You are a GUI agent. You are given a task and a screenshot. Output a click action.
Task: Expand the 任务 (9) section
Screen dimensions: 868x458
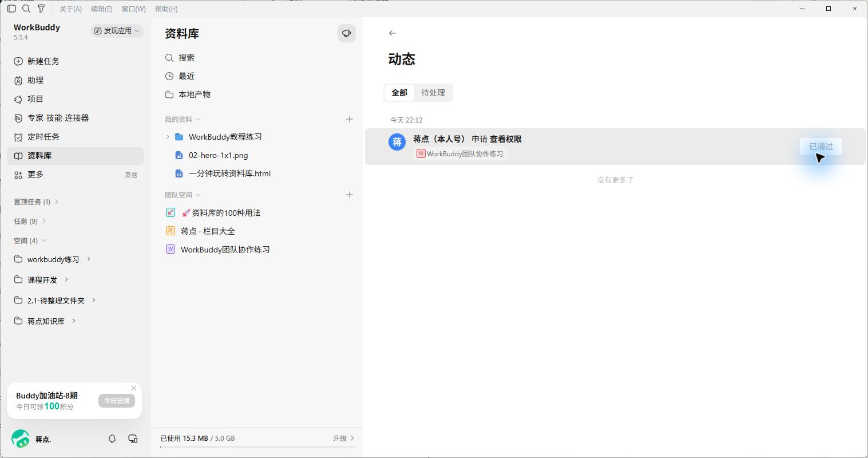pos(30,221)
